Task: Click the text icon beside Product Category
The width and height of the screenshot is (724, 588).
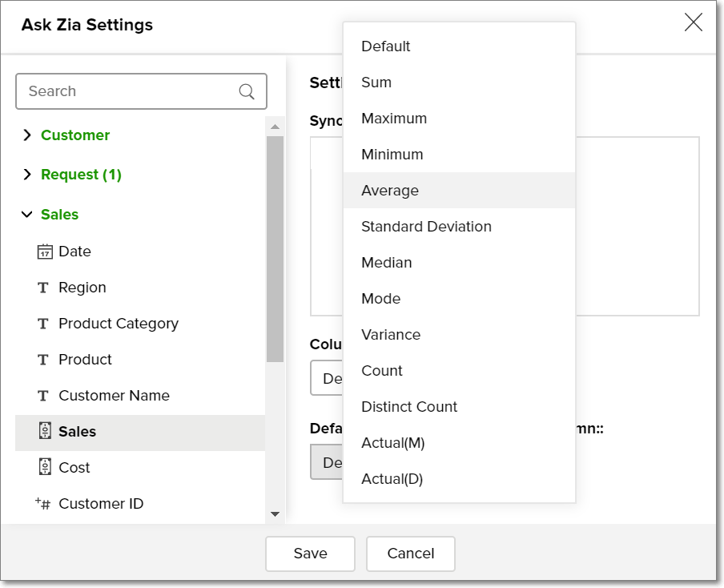Action: tap(44, 324)
